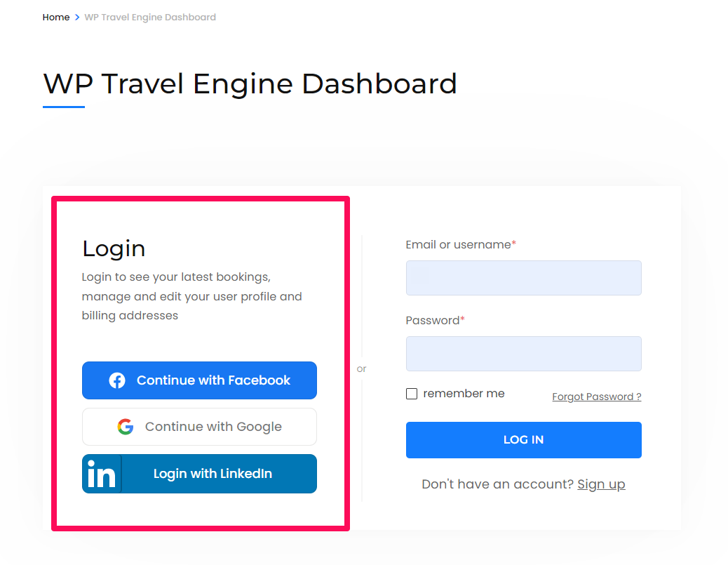Open the Home breadcrumb link
This screenshot has width=728, height=565.
pyautogui.click(x=56, y=17)
